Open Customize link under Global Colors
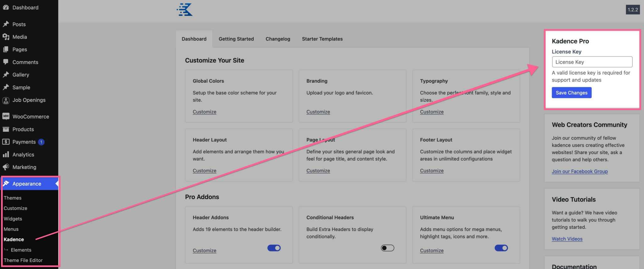Image resolution: width=644 pixels, height=269 pixels. coord(204,112)
